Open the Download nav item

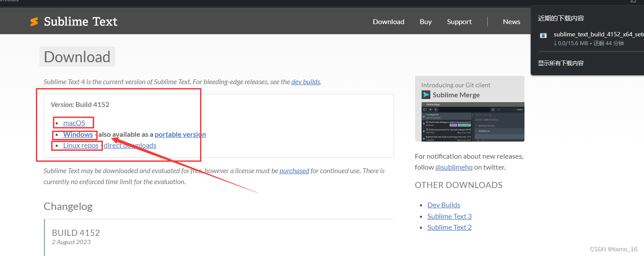(x=388, y=21)
